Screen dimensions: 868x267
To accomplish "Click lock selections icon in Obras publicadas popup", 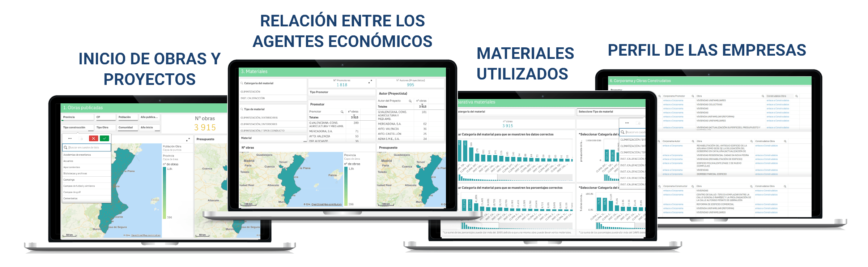I will (81, 138).
